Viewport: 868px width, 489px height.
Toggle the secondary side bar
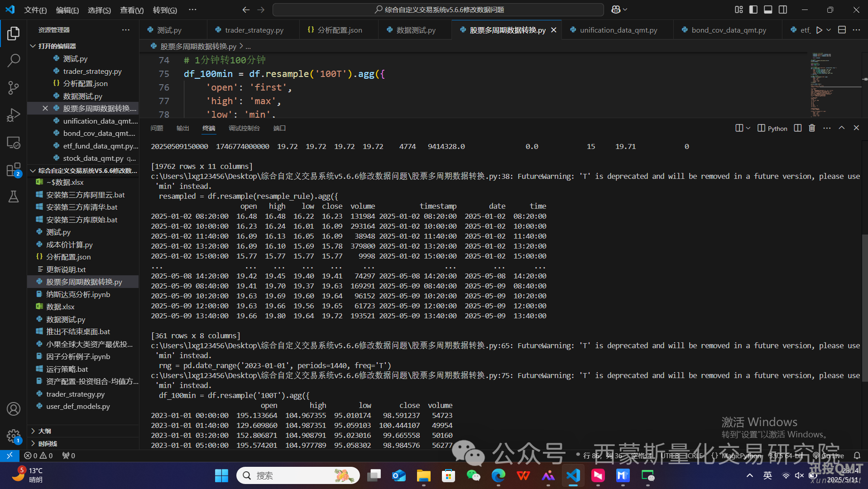(x=783, y=10)
